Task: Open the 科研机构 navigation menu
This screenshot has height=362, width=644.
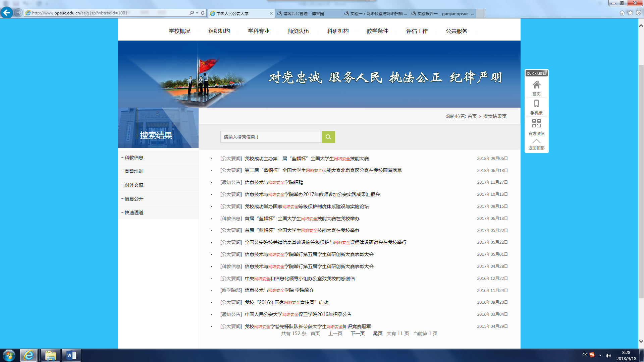Action: 338,31
